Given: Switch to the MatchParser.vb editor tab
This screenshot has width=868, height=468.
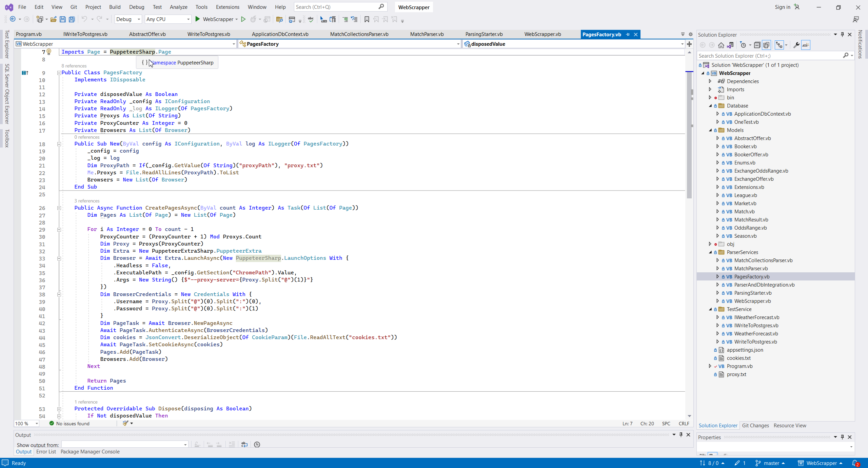Looking at the screenshot, I should 427,34.
